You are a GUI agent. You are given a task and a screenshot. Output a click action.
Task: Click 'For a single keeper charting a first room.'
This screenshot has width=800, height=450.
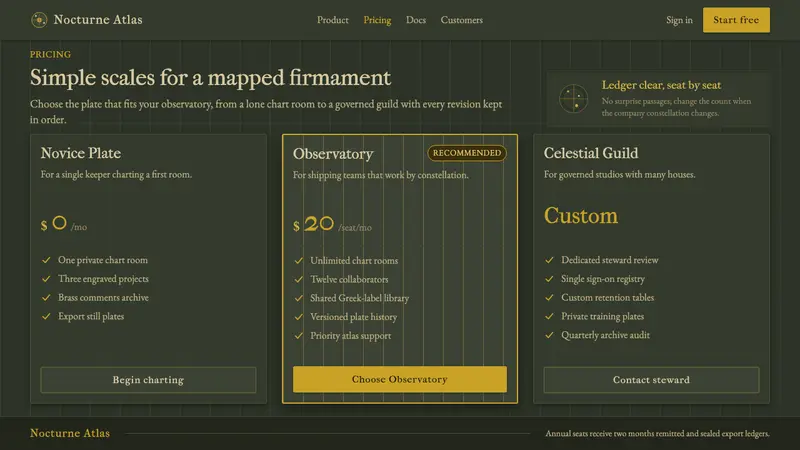pos(116,174)
